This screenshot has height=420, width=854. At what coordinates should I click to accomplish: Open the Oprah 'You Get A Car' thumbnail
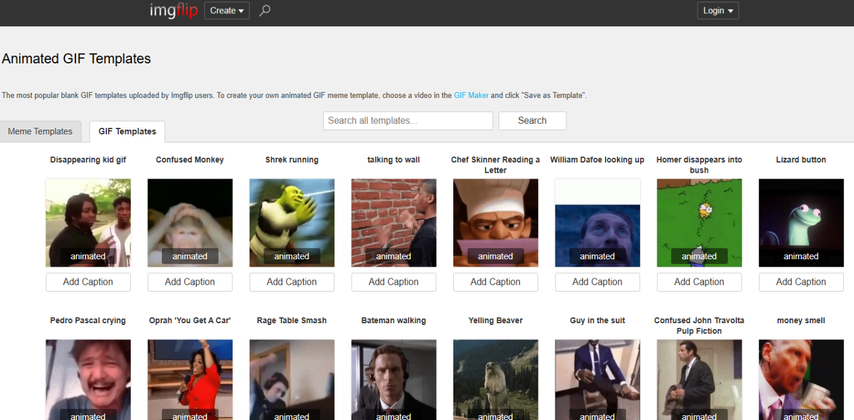pos(190,380)
